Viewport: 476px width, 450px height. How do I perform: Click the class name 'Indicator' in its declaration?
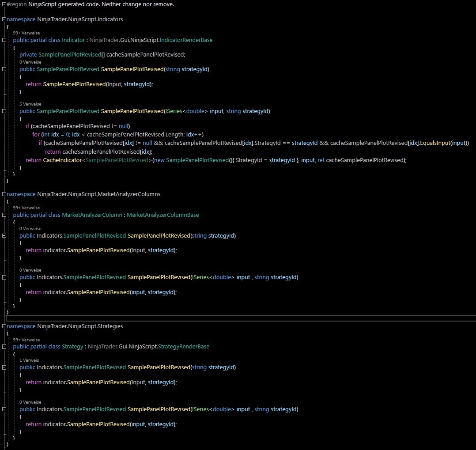click(x=73, y=40)
